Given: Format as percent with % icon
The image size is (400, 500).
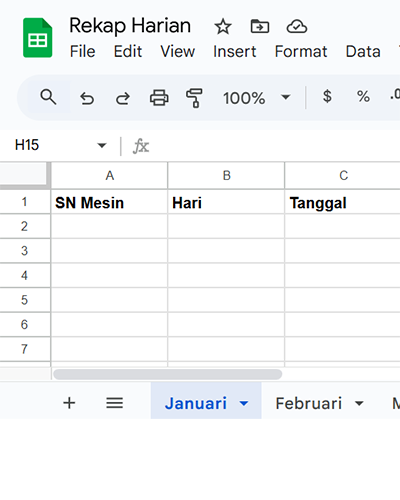Looking at the screenshot, I should [363, 97].
